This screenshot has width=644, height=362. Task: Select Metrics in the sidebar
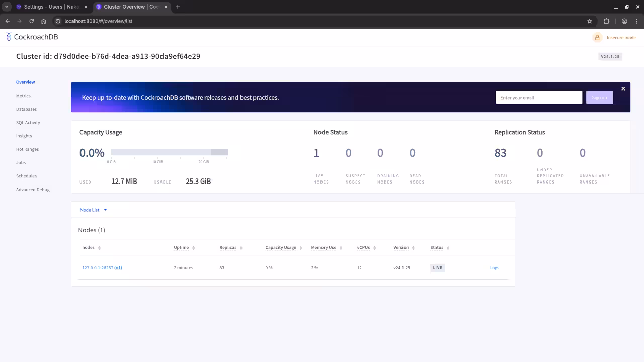[23, 96]
